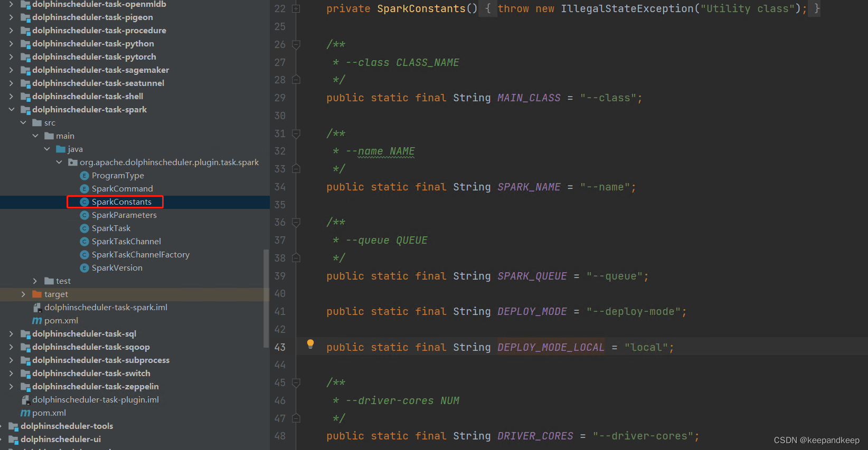Expand the target folder
868x450 pixels.
click(23, 294)
